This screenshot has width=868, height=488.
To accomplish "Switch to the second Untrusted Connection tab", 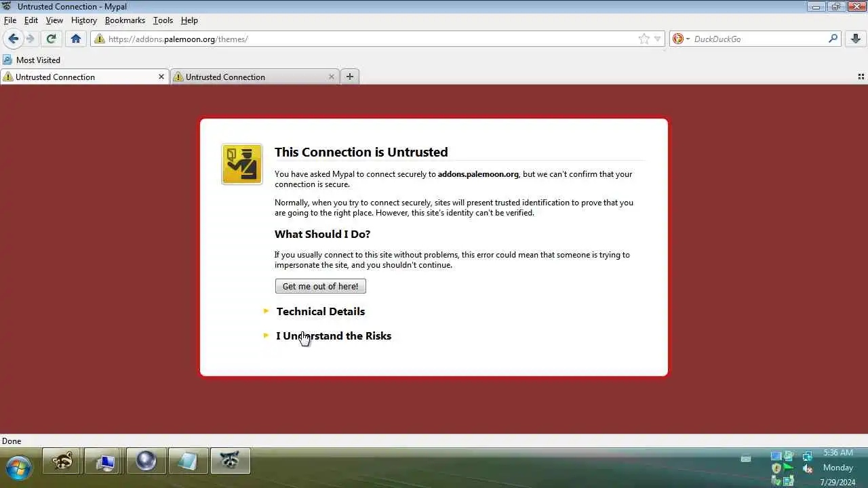I will (x=254, y=77).
